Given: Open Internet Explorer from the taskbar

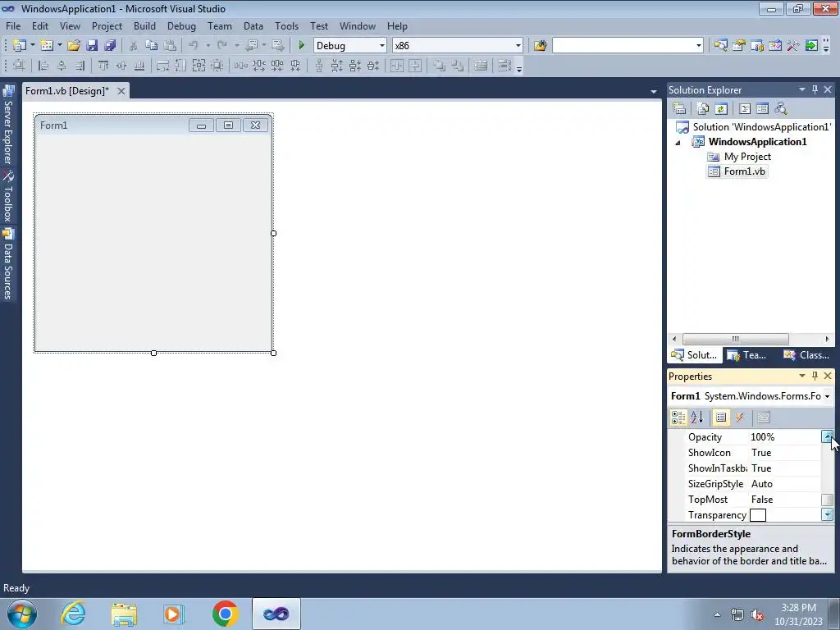Looking at the screenshot, I should tap(73, 614).
